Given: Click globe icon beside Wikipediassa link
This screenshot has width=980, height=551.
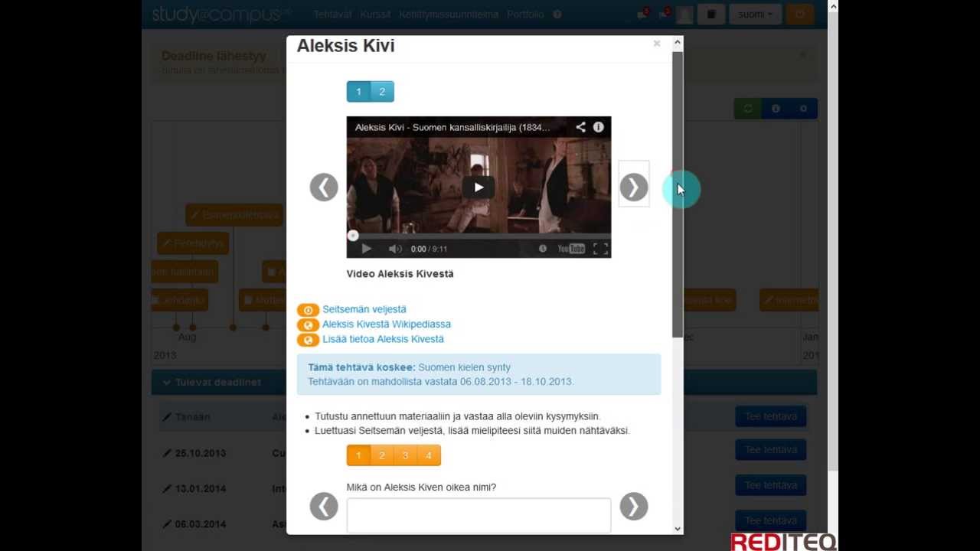Looking at the screenshot, I should pos(308,324).
